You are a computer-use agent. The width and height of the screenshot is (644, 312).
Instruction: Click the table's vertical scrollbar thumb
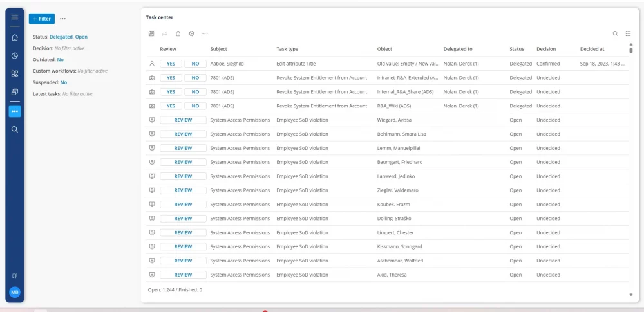630,50
